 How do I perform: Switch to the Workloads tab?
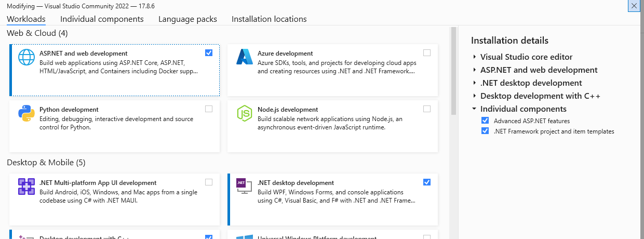tap(26, 19)
